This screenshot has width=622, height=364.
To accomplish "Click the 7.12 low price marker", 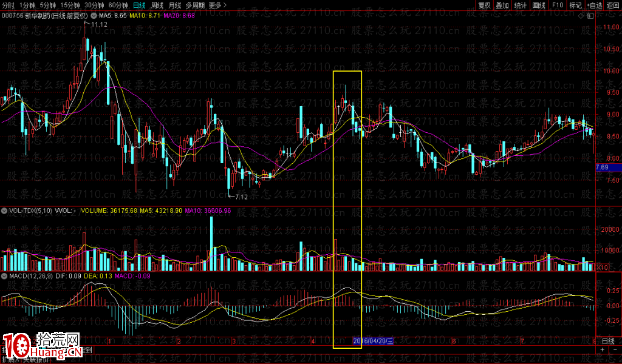I will (241, 197).
